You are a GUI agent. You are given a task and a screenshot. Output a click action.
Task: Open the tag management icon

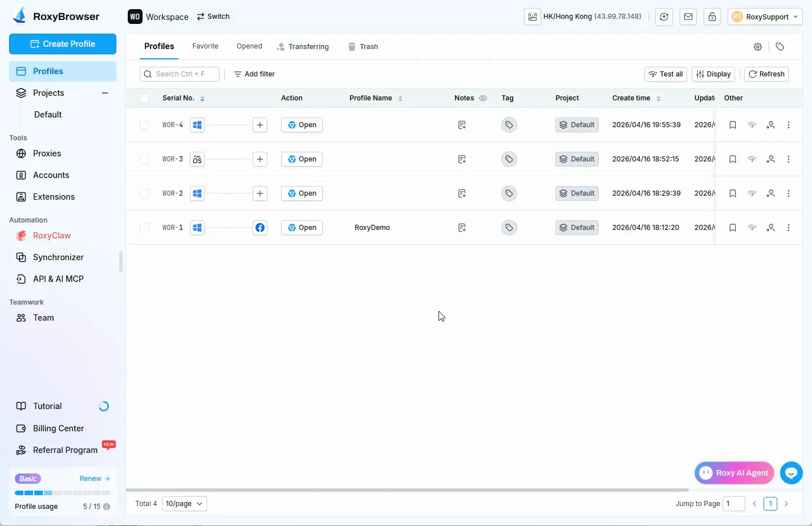(780, 47)
